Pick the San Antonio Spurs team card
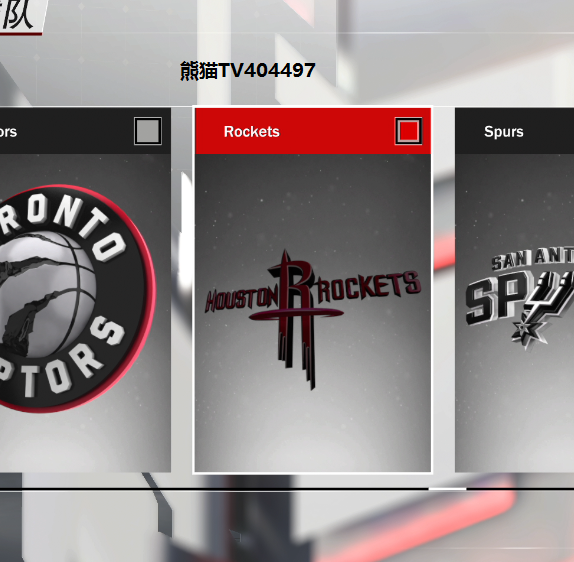 pyautogui.click(x=514, y=290)
